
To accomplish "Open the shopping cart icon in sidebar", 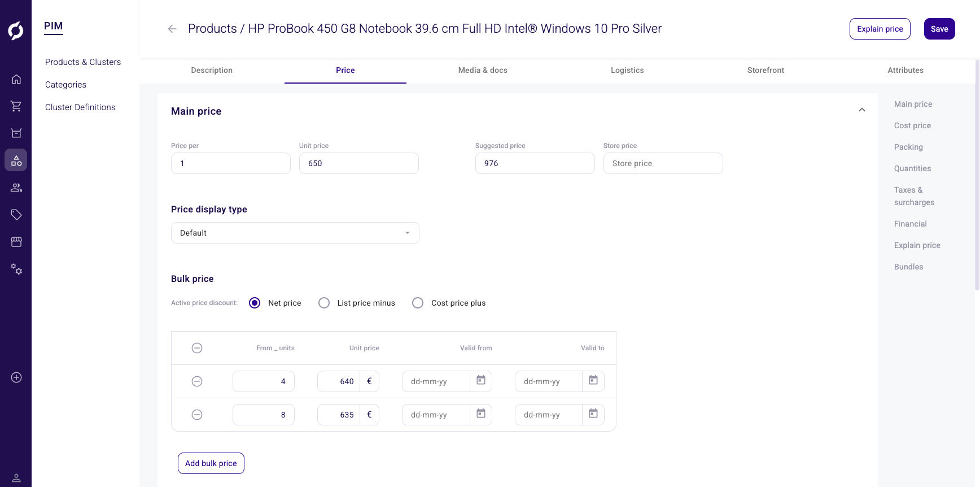I will (16, 106).
